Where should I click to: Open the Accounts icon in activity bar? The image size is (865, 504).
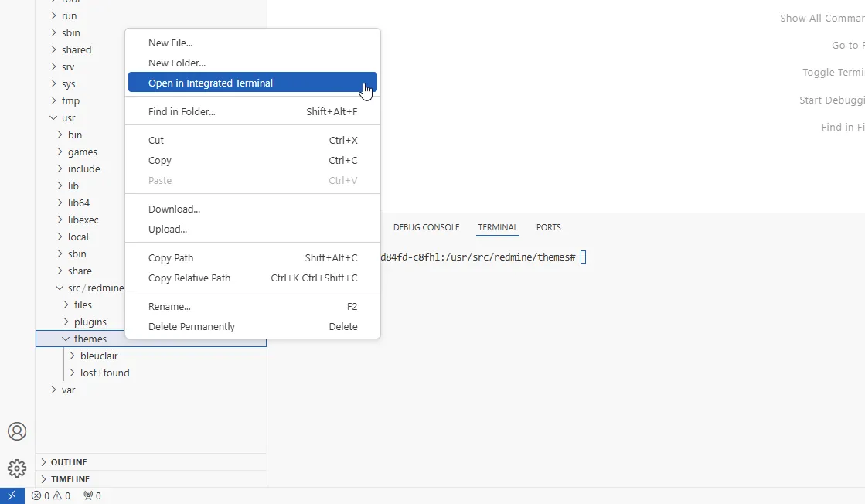[17, 431]
